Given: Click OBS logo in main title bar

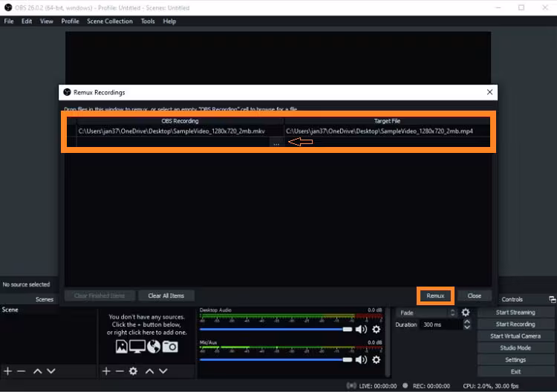Looking at the screenshot, I should 8,7.
